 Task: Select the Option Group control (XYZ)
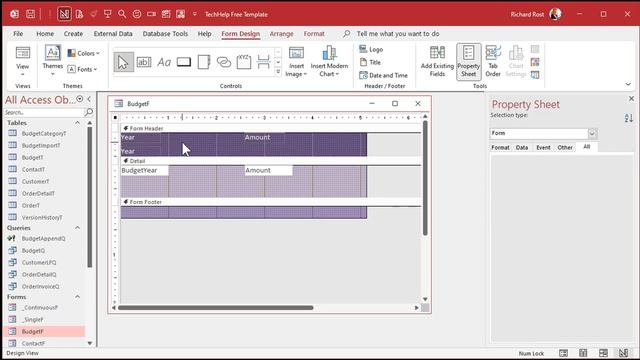click(x=244, y=62)
